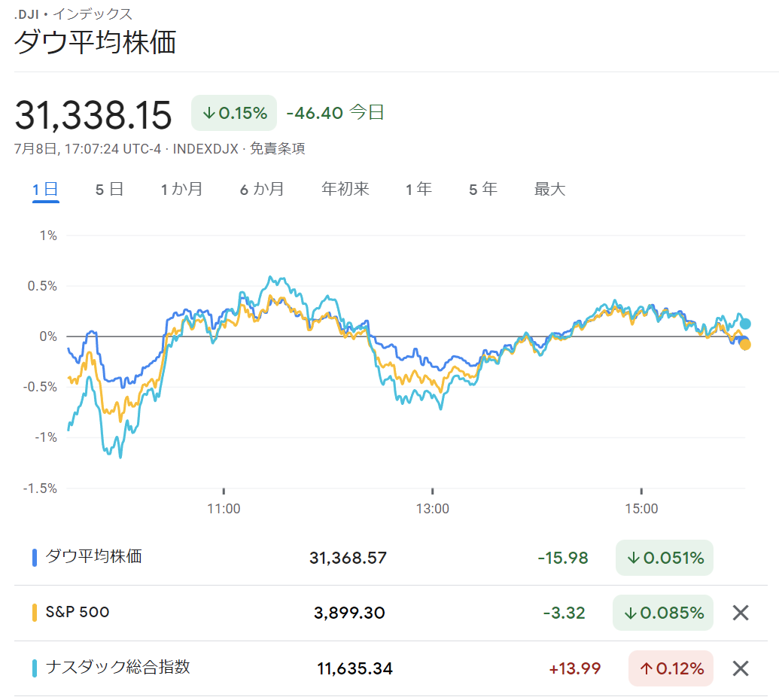Click the 13:00 time axis label
This screenshot has width=779, height=700.
(433, 509)
